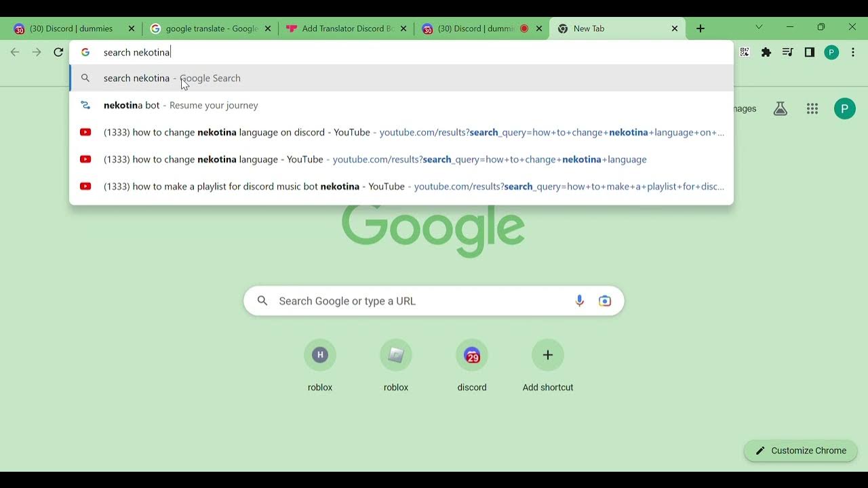
Task: Click the Customize Chrome button
Action: coord(800,451)
